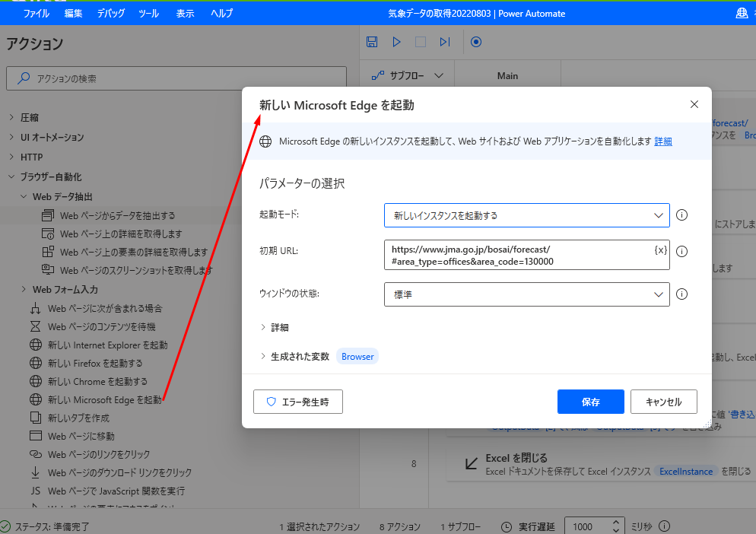Run next action with the step icon
This screenshot has height=534, width=756.
click(444, 42)
